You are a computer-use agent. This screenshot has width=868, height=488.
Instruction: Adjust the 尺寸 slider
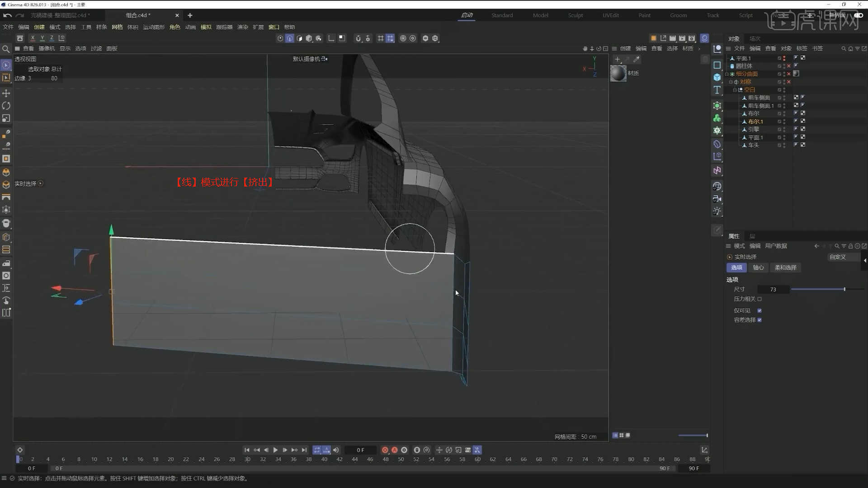click(827, 289)
